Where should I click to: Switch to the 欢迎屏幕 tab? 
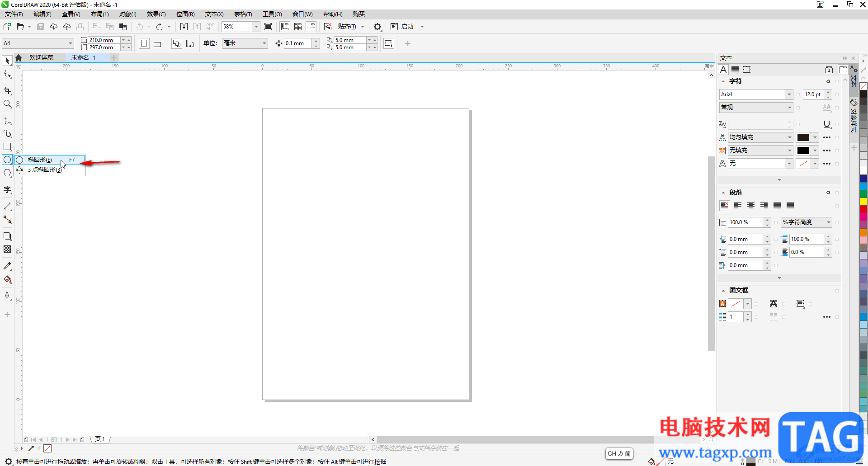click(x=42, y=57)
